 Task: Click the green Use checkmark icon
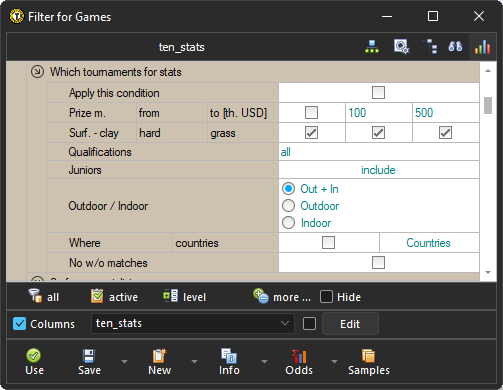pos(34,355)
